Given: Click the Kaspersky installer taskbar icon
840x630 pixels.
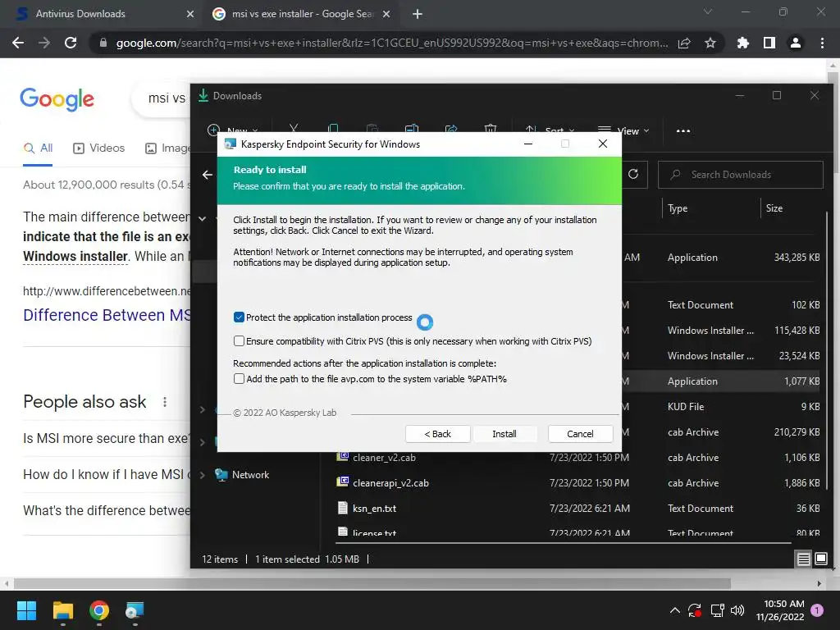Looking at the screenshot, I should point(135,610).
